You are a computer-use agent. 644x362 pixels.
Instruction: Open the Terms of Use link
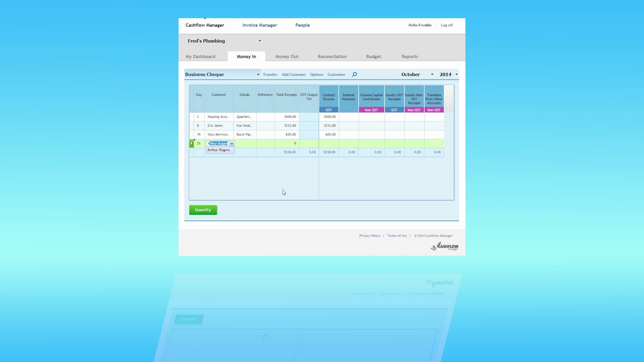(397, 236)
